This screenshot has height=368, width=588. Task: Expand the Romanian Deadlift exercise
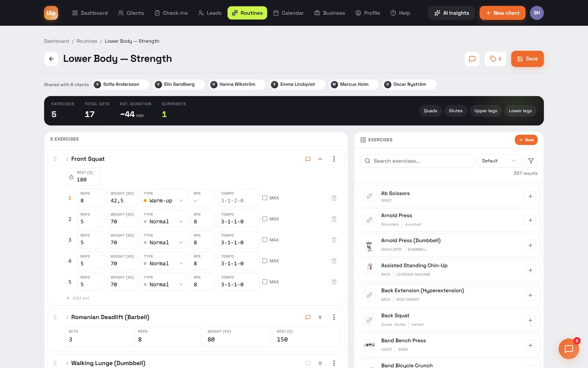tap(320, 317)
